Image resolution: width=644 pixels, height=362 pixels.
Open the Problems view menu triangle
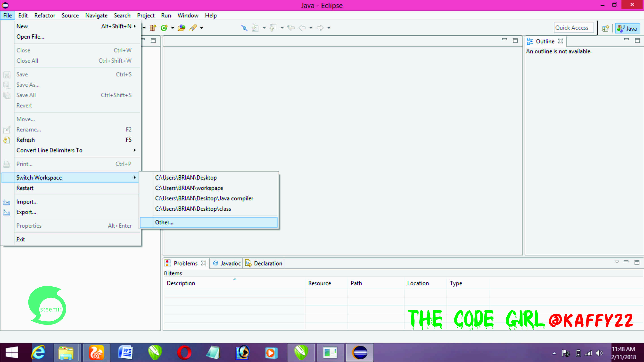coord(616,262)
